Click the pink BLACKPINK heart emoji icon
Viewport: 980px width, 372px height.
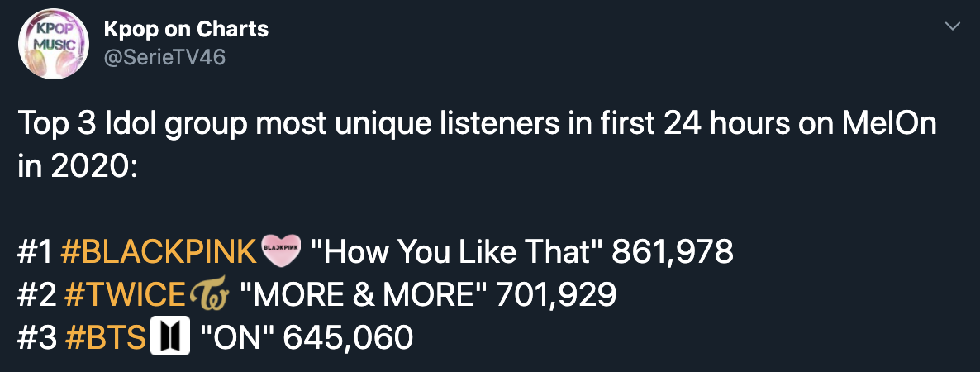coord(280,251)
